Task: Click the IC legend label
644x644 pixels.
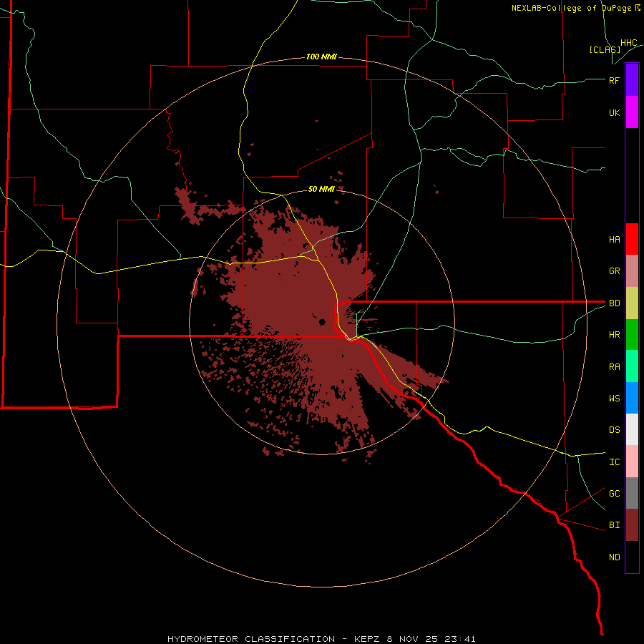Action: (x=614, y=462)
